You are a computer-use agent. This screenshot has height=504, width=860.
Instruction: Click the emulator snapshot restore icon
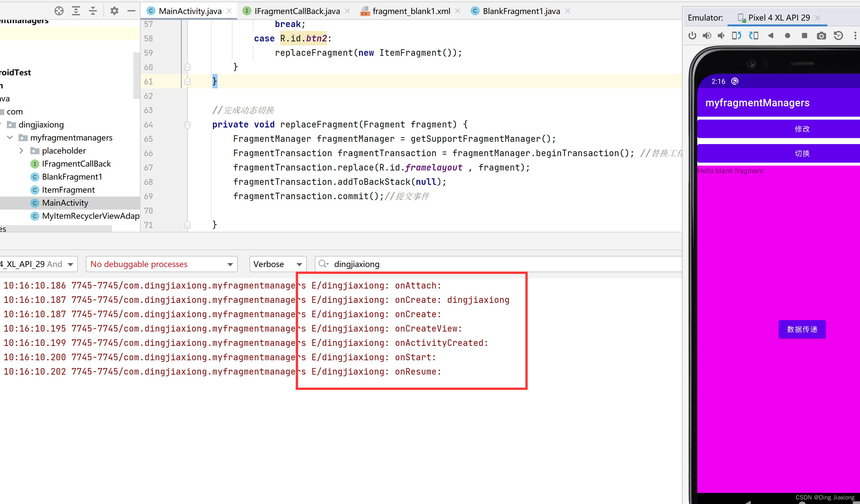pyautogui.click(x=838, y=36)
